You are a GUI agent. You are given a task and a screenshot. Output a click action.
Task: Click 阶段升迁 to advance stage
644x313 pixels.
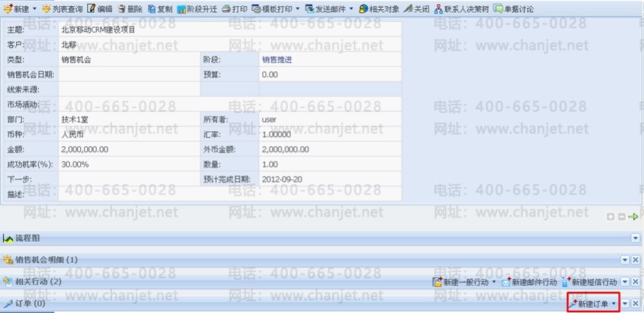[x=197, y=8]
